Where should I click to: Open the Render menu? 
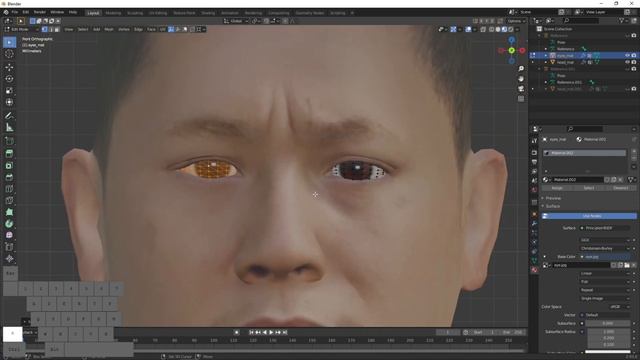point(40,12)
